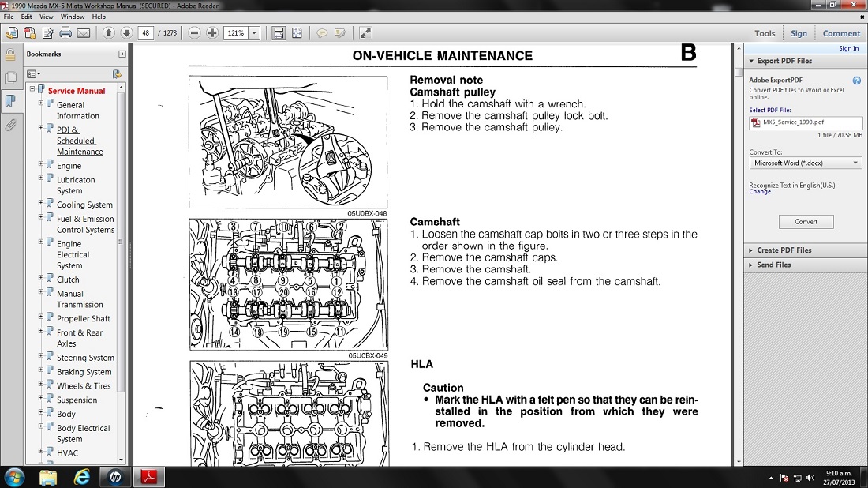This screenshot has width=868, height=488.
Task: Open the security lock panel icon
Action: click(x=10, y=54)
